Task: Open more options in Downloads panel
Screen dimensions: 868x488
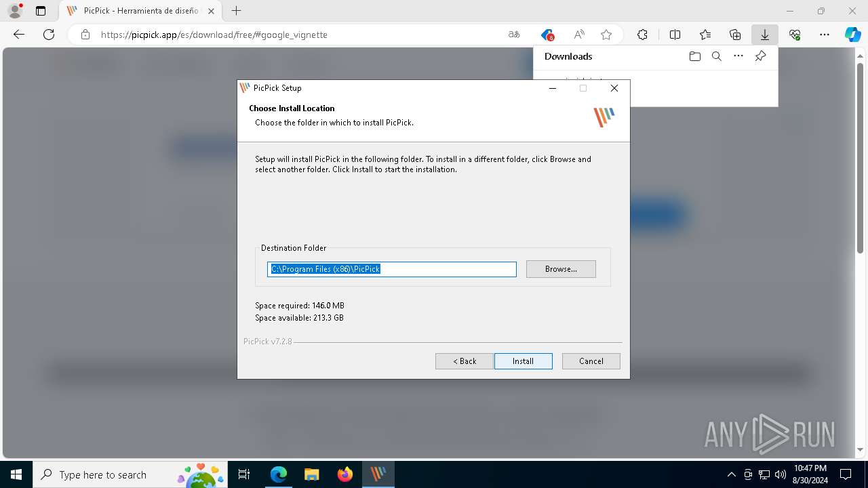Action: pos(738,56)
